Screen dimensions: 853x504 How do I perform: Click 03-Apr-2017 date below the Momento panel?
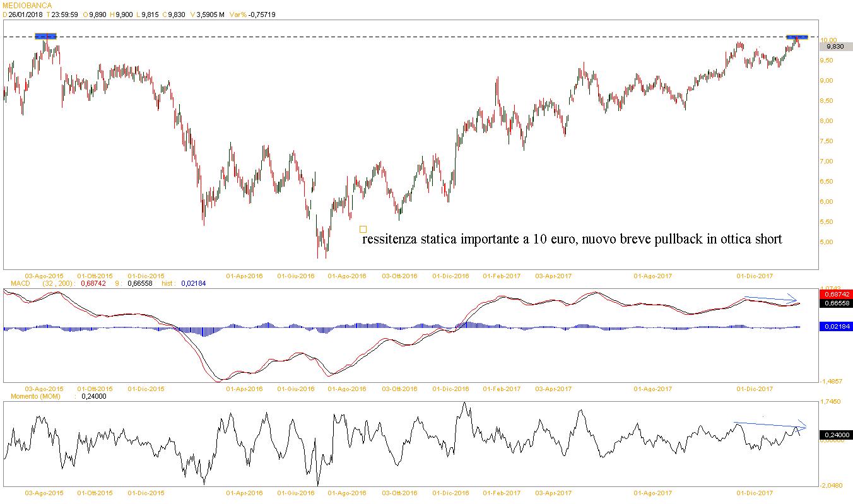click(x=553, y=493)
